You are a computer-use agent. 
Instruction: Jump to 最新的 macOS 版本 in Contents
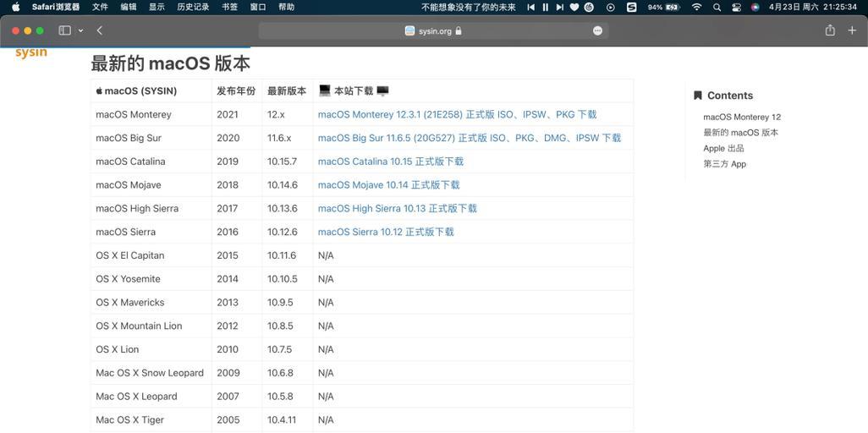pos(741,133)
